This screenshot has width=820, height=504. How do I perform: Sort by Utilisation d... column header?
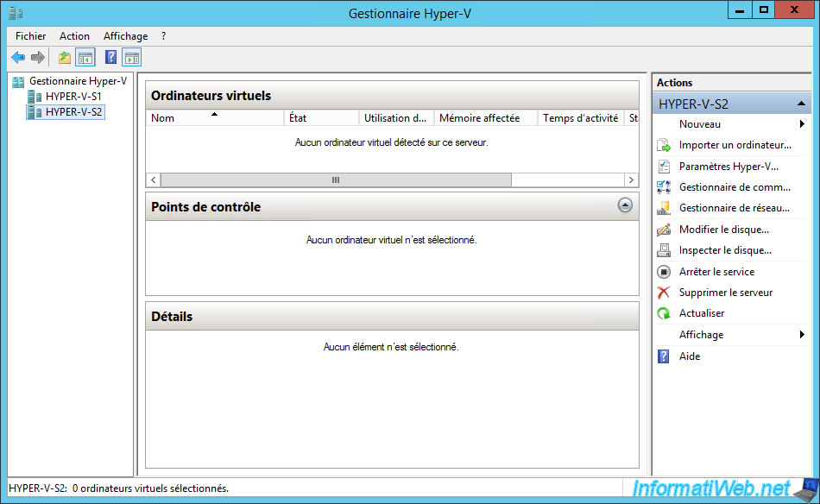tap(396, 118)
